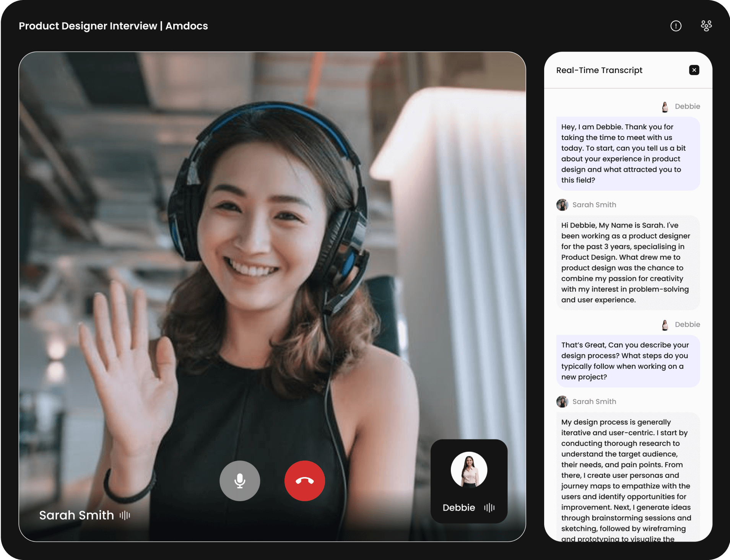This screenshot has height=560, width=730.
Task: Click Sarah Smith's avatar above the design process reply
Action: 562,402
